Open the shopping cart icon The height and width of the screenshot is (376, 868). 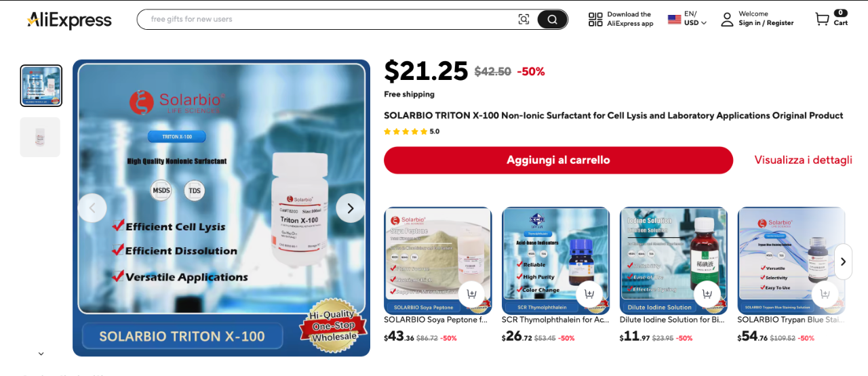822,19
